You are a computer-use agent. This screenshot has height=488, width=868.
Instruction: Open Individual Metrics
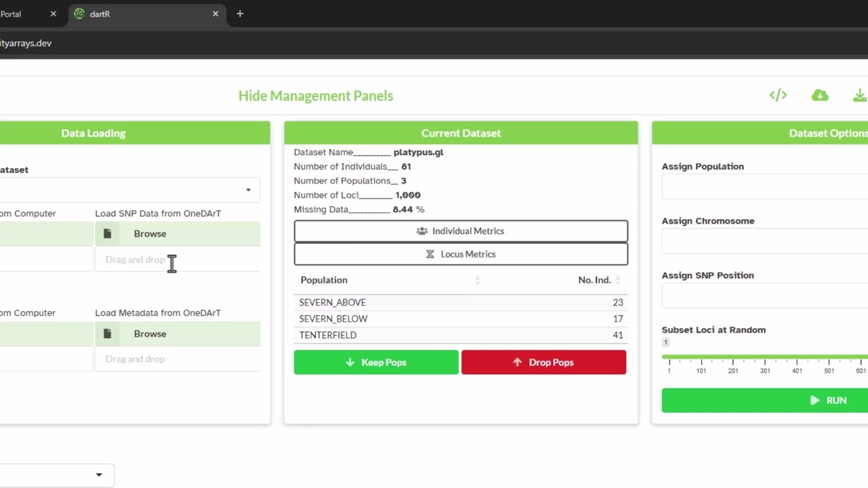pyautogui.click(x=461, y=231)
